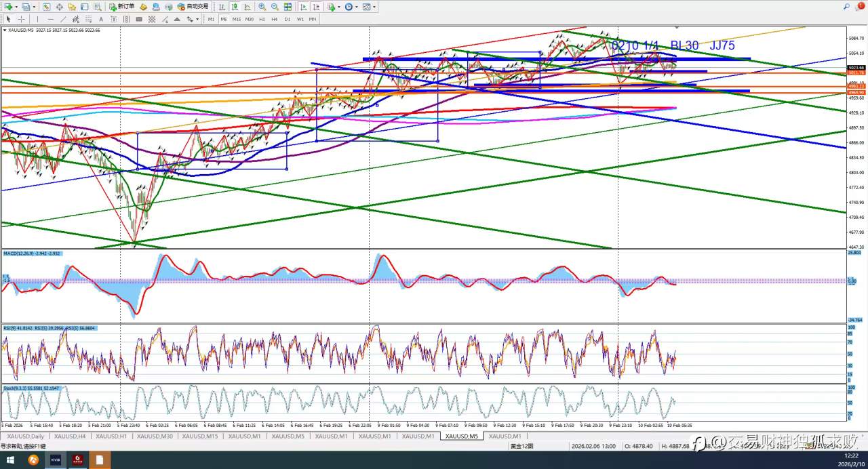The width and height of the screenshot is (868, 469).
Task: Set timeframe to H1
Action: (262, 19)
